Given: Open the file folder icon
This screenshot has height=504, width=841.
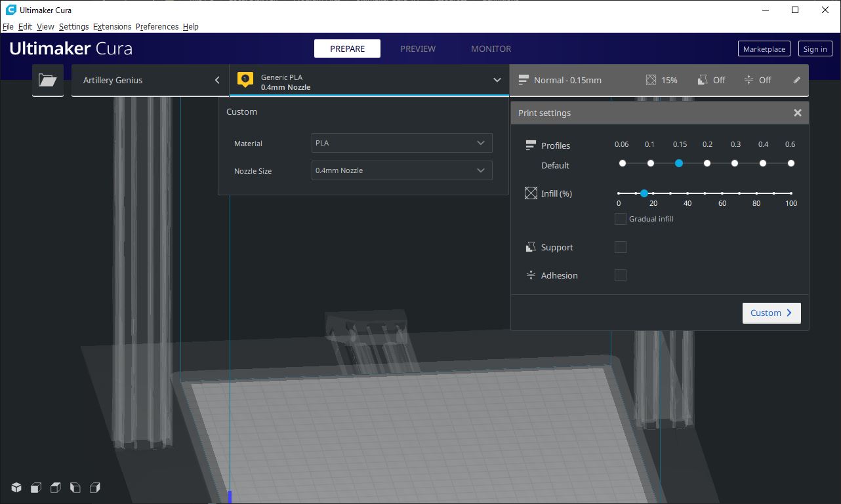Looking at the screenshot, I should (x=48, y=80).
